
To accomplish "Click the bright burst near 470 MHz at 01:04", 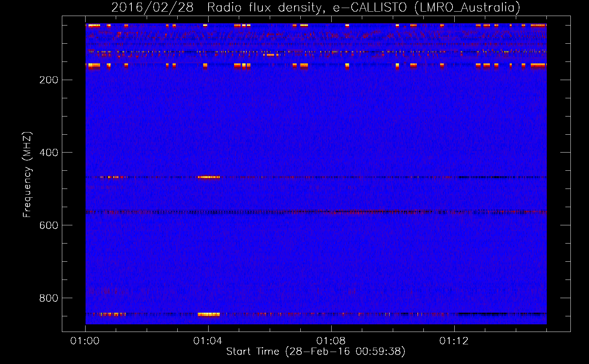I will coord(209,177).
